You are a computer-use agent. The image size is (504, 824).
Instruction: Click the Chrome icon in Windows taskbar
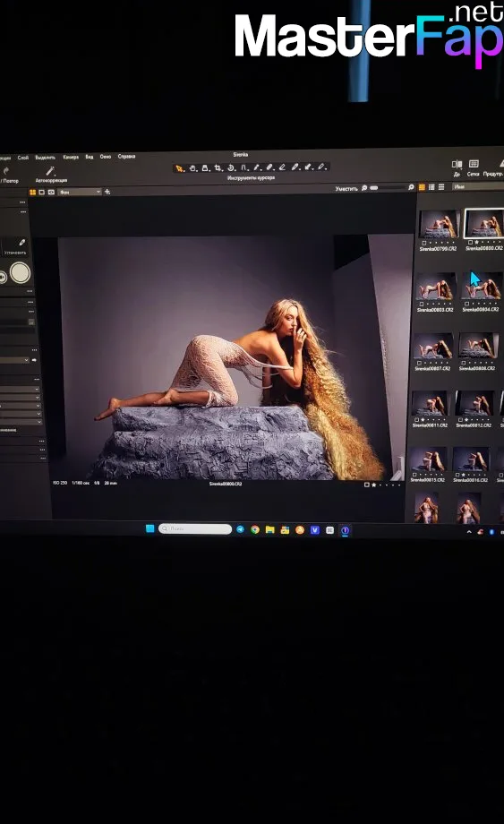coord(255,529)
